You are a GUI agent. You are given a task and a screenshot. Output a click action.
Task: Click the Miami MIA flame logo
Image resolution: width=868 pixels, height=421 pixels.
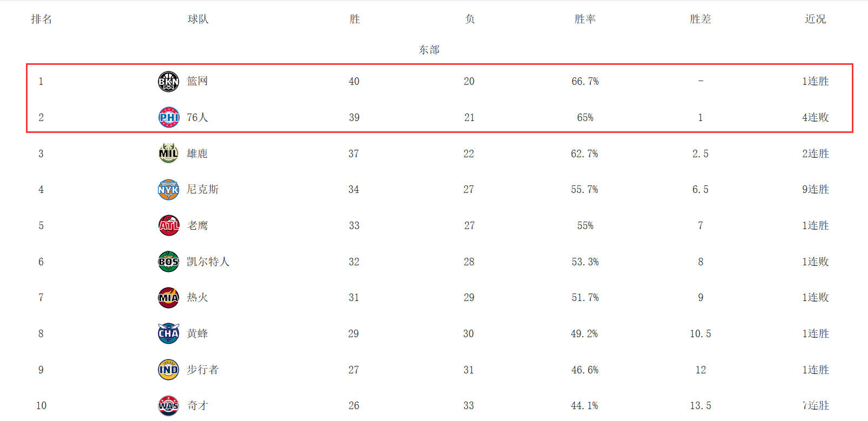point(169,298)
